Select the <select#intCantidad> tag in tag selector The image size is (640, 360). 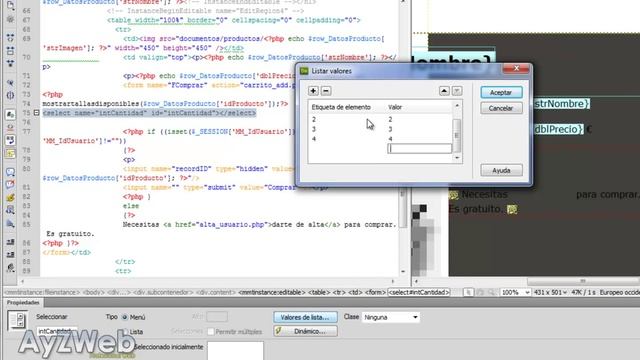(419, 292)
